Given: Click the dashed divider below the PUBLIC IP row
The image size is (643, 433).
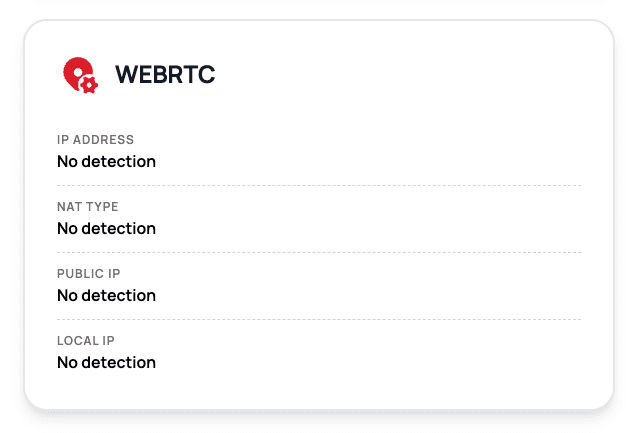Looking at the screenshot, I should coord(318,319).
